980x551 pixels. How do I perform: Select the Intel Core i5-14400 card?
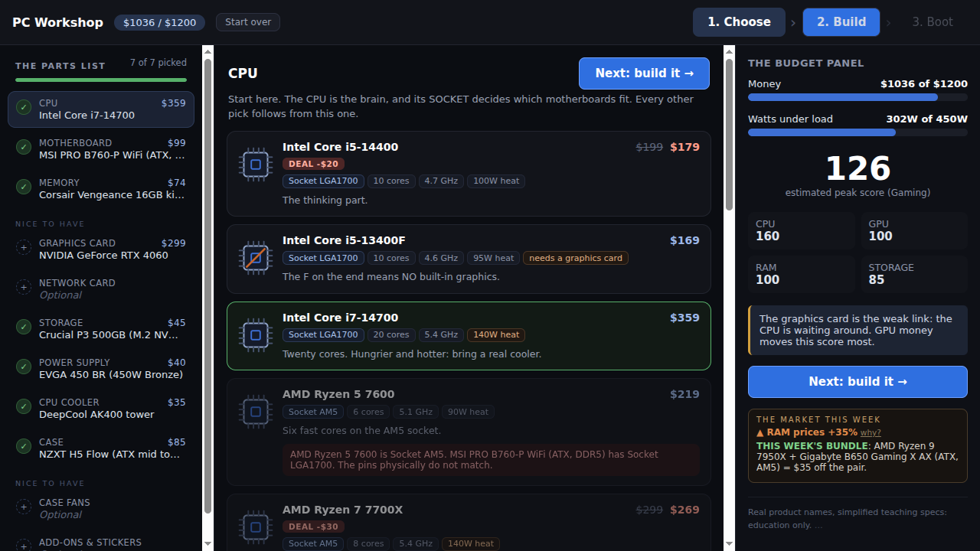point(469,174)
